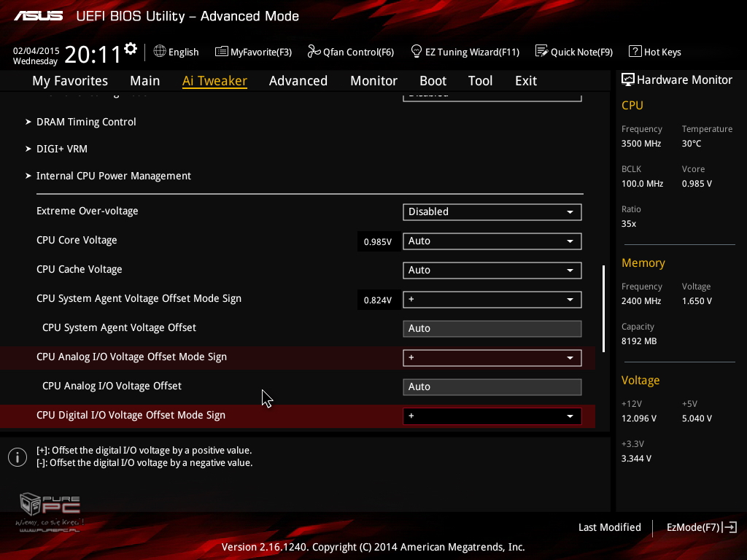
Task: Go to the Advanced tab
Action: (x=298, y=81)
